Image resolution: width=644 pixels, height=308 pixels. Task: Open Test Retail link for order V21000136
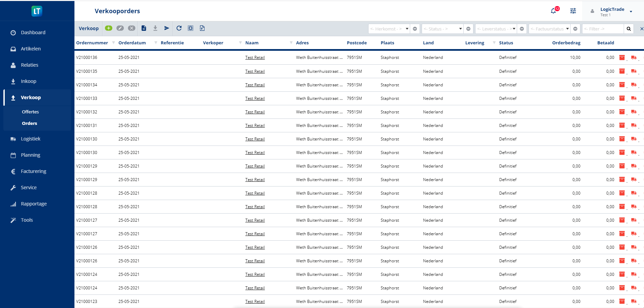[x=255, y=58]
